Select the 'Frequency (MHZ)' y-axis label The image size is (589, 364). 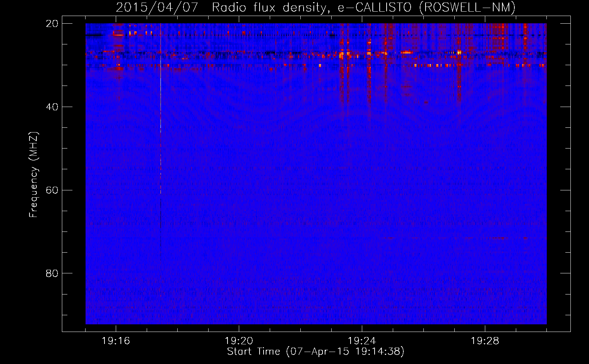(x=33, y=175)
